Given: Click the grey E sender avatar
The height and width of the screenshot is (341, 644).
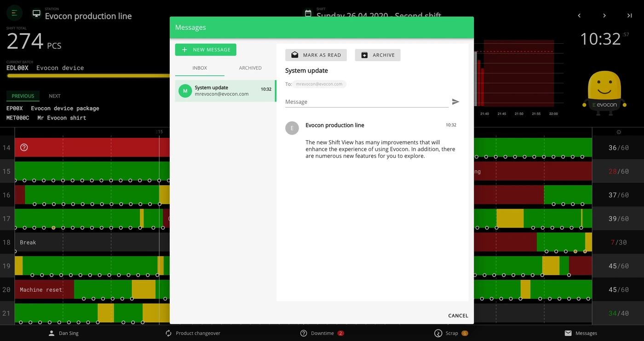Looking at the screenshot, I should [292, 128].
